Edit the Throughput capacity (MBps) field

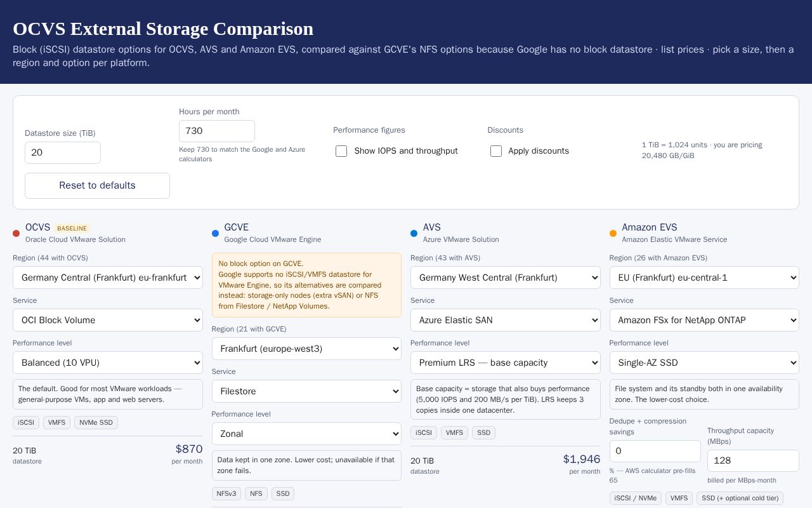[x=753, y=460]
